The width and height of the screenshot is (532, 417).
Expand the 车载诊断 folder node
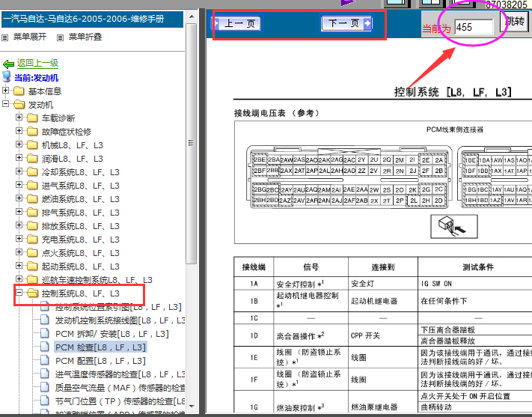point(19,117)
